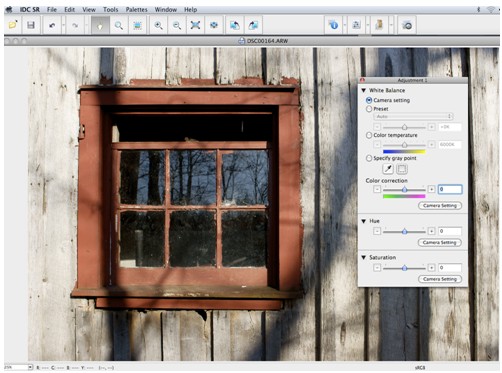
Task: Collapse the Hue section
Action: [364, 221]
